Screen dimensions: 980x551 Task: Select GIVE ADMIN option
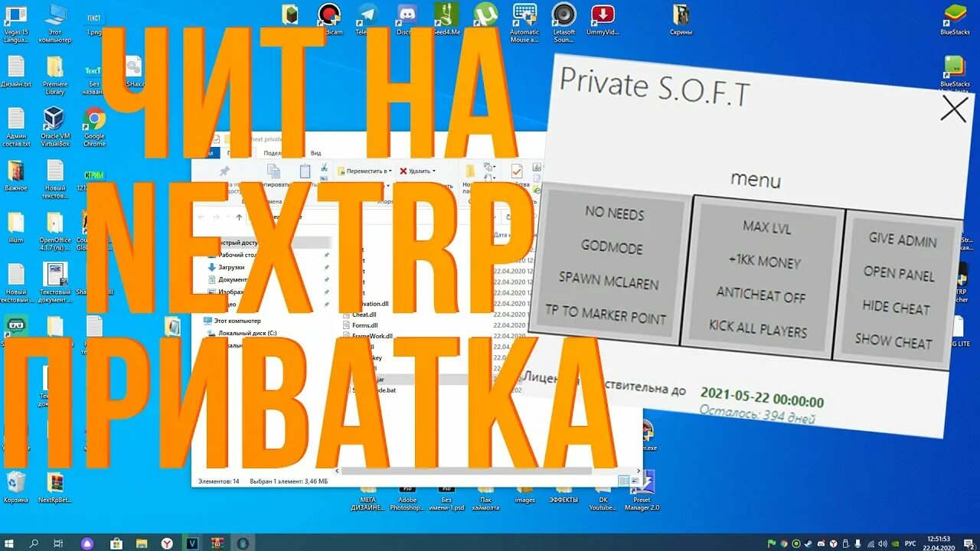coord(903,239)
